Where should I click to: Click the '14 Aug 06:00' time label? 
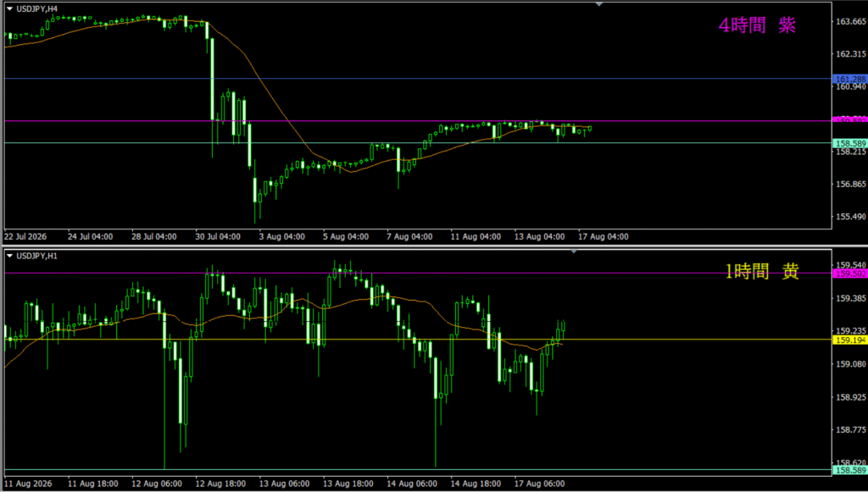pyautogui.click(x=413, y=484)
